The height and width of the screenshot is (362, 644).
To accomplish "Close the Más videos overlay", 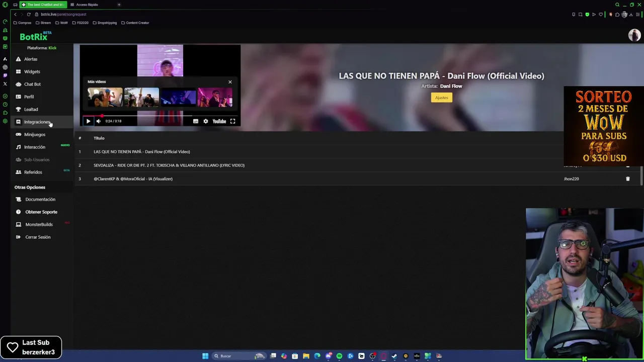I will [230, 82].
